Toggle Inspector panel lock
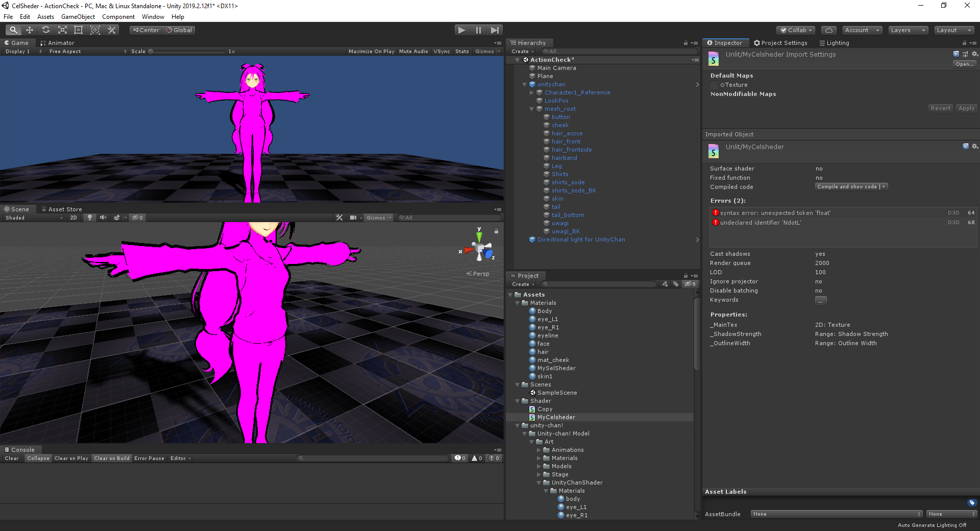 [x=964, y=43]
